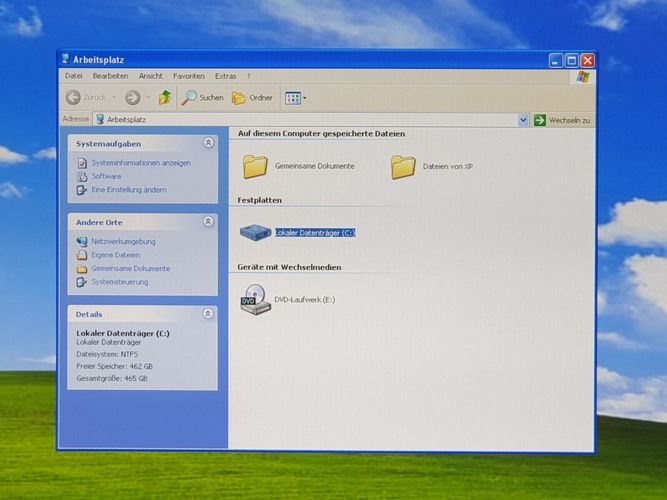Screen dimensions: 667x500
Task: Click the Software icon in Systemaufgaben
Action: click(82, 176)
